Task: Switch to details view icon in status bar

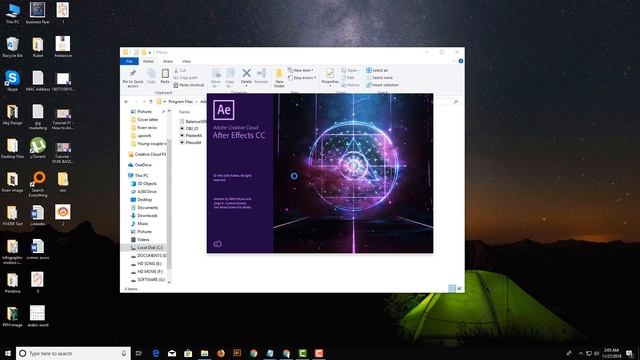Action: tap(452, 289)
